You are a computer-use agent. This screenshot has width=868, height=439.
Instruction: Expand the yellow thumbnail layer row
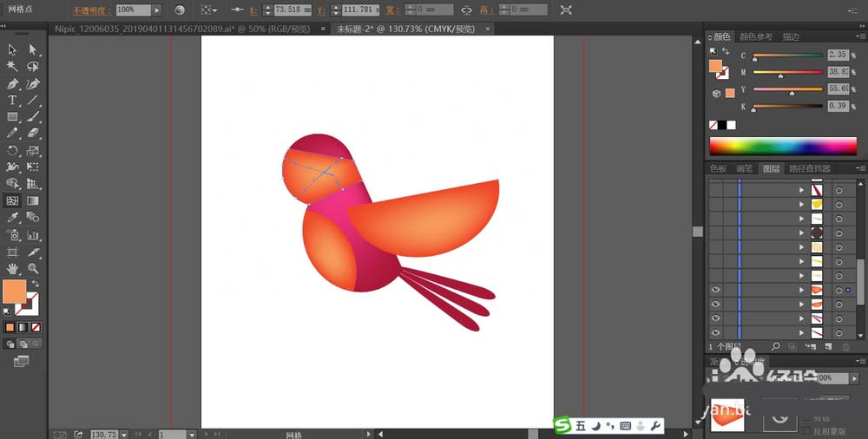coord(801,204)
